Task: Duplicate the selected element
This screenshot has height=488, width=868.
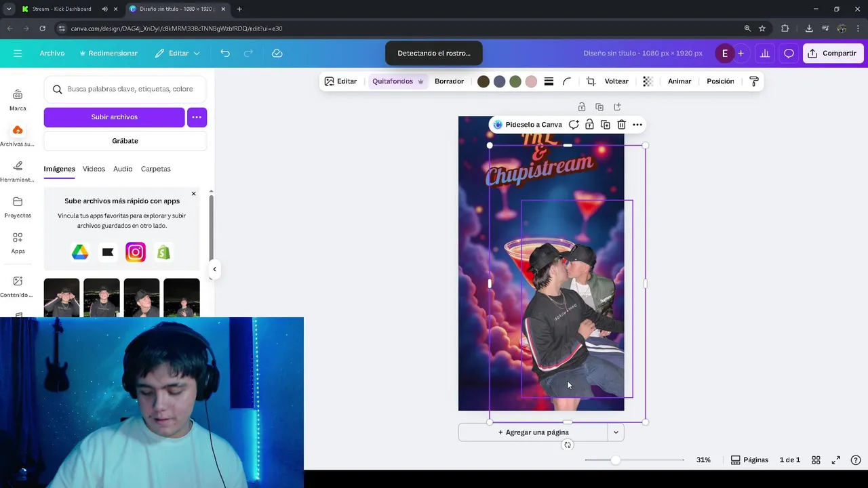Action: tap(606, 125)
